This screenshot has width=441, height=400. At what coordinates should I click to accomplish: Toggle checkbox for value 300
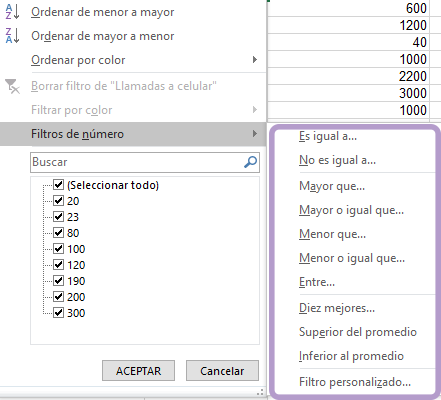(x=58, y=313)
